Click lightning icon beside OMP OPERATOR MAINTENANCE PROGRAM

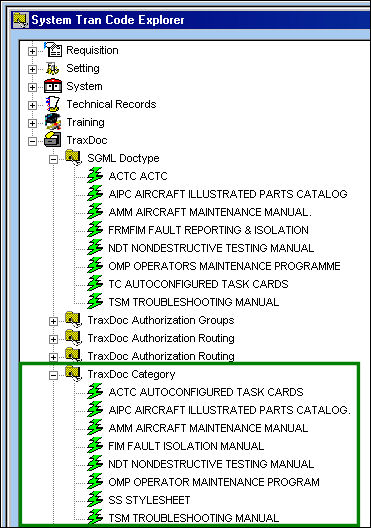(x=95, y=482)
